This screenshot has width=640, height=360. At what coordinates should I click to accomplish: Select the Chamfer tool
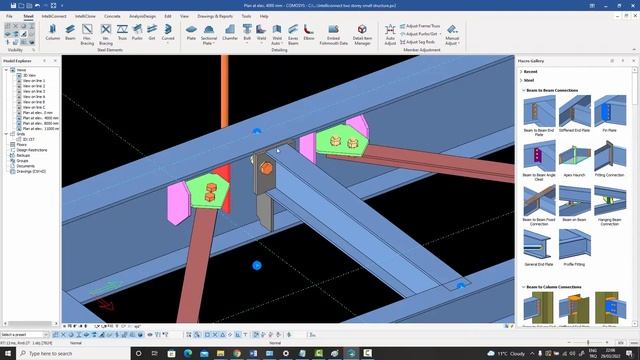coord(230,33)
